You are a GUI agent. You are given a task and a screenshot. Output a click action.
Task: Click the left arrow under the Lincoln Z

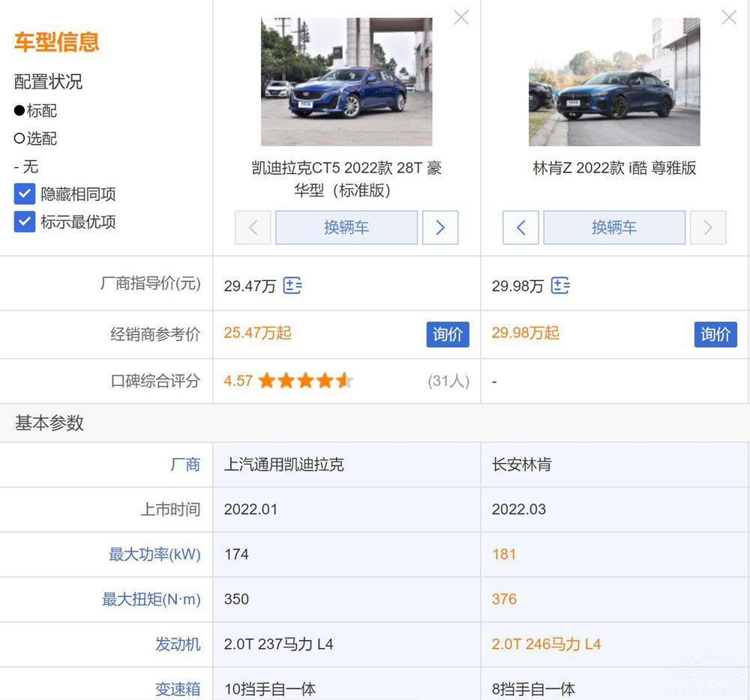(520, 227)
